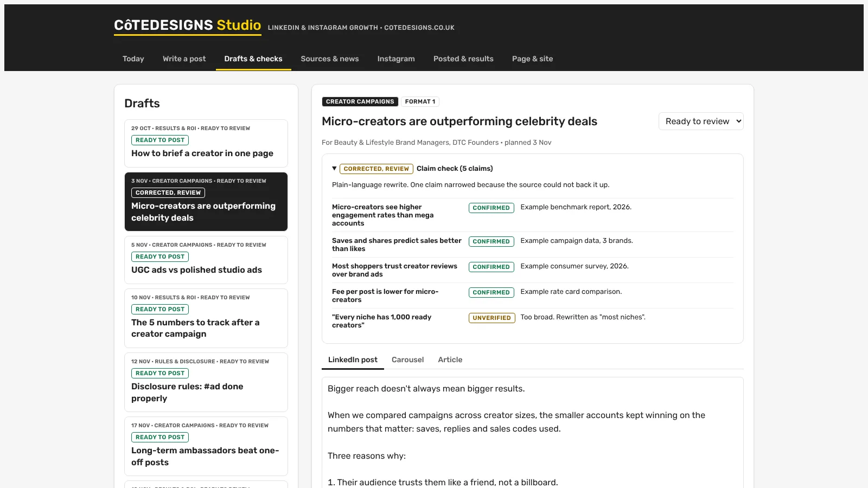Go to Page & site tab
The width and height of the screenshot is (868, 488).
[x=533, y=59]
